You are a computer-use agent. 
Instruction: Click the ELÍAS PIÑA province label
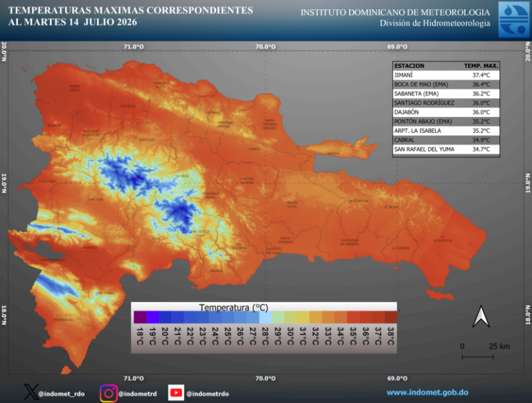pyautogui.click(x=47, y=181)
